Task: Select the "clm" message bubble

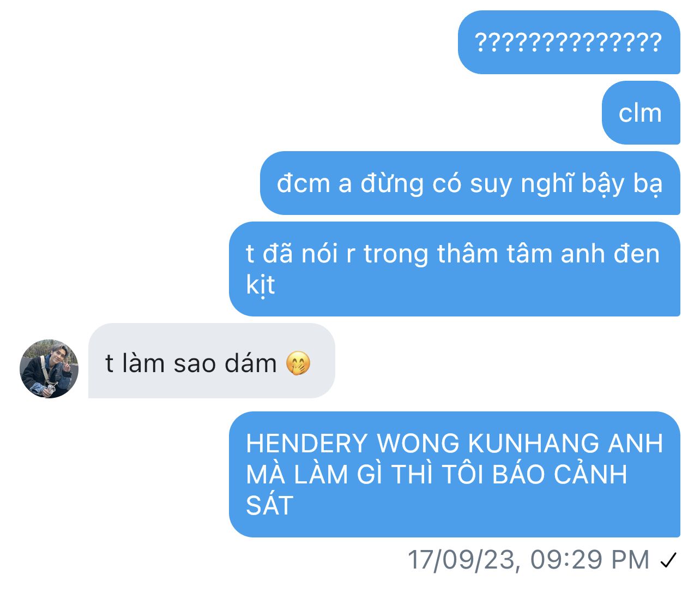Action: point(641,112)
